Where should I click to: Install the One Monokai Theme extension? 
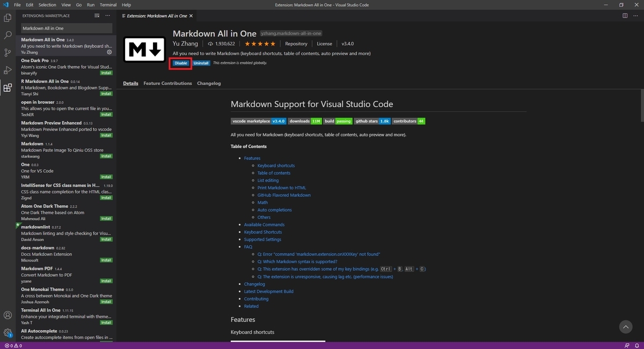pyautogui.click(x=106, y=302)
